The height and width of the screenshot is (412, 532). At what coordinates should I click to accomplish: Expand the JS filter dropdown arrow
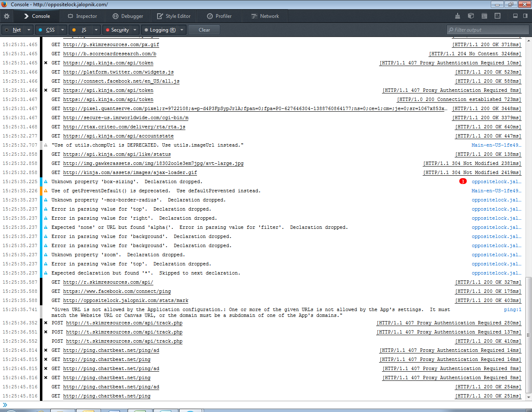(96, 30)
